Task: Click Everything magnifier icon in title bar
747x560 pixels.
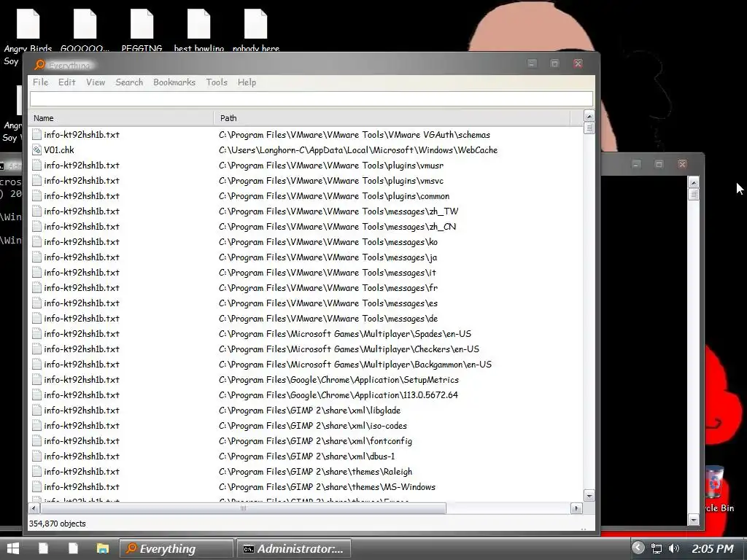Action: [x=40, y=65]
